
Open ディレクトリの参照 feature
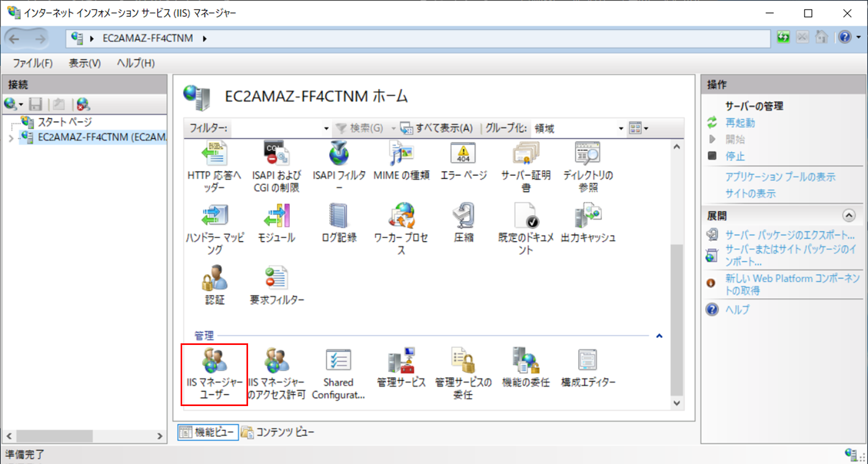click(x=588, y=166)
